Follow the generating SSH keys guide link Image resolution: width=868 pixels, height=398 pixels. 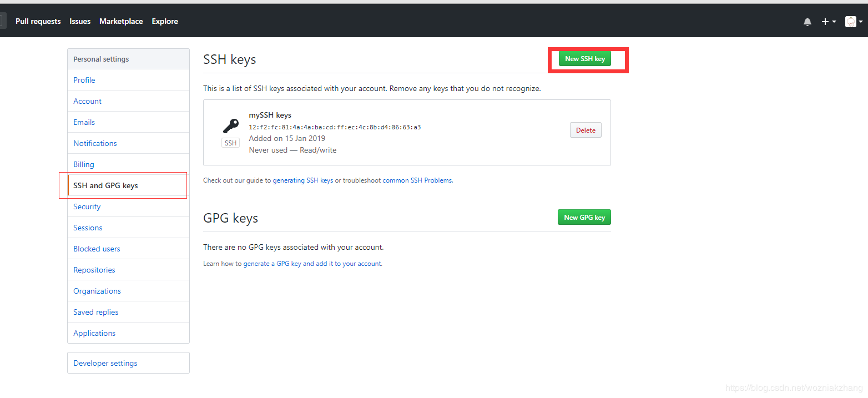click(x=303, y=180)
